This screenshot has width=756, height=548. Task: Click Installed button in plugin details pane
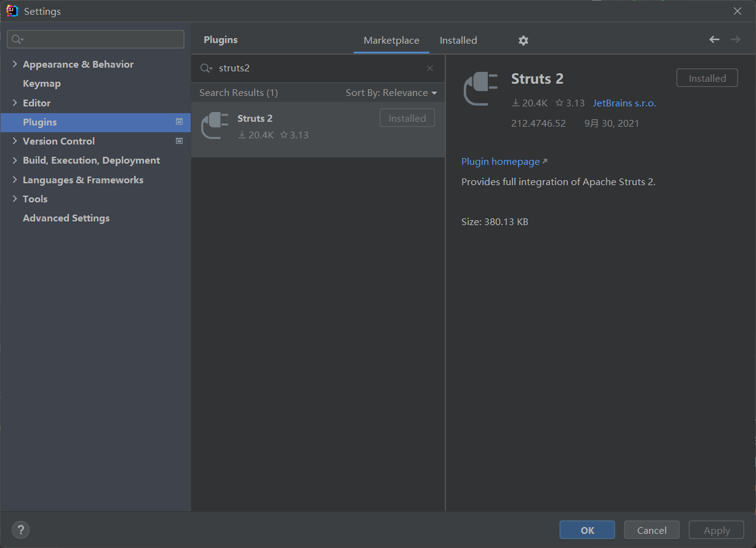(x=707, y=78)
